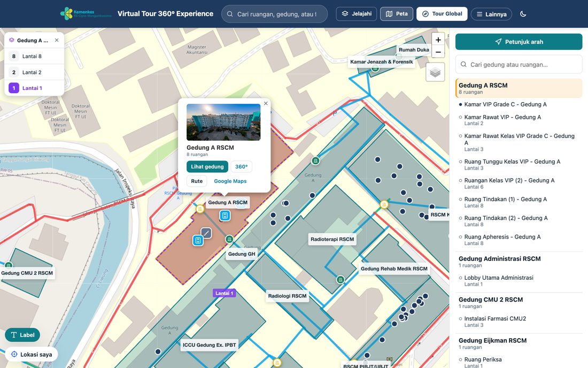The height and width of the screenshot is (368, 588).
Task: Click the staircase icon on Gedung A
Action: click(x=206, y=233)
